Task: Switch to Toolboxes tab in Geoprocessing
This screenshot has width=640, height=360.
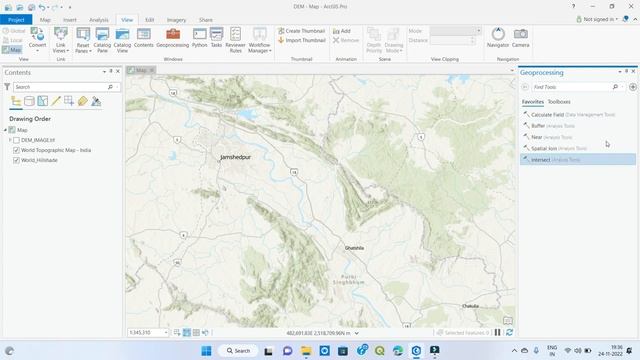Action: pos(559,102)
